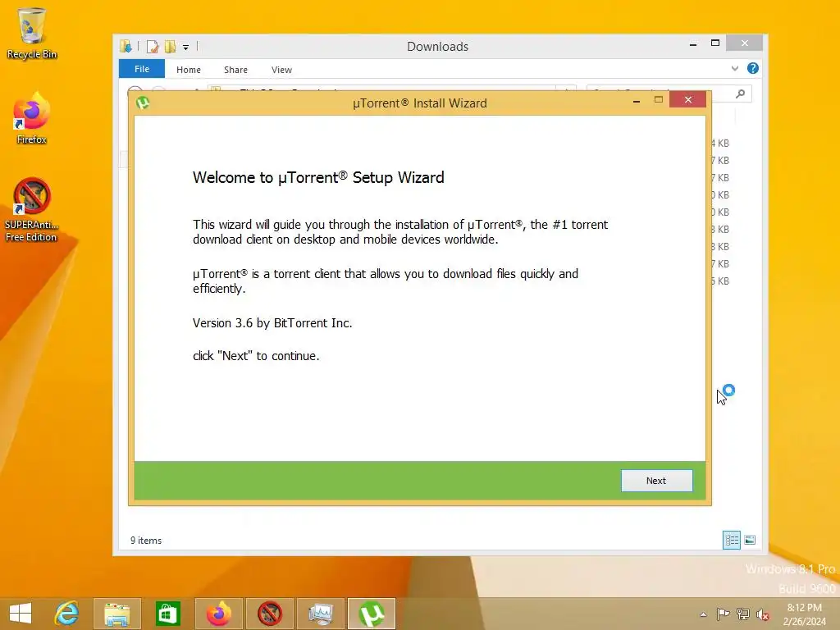Select the Recycle Bin desktop icon
Image resolution: width=840 pixels, height=630 pixels.
32,33
